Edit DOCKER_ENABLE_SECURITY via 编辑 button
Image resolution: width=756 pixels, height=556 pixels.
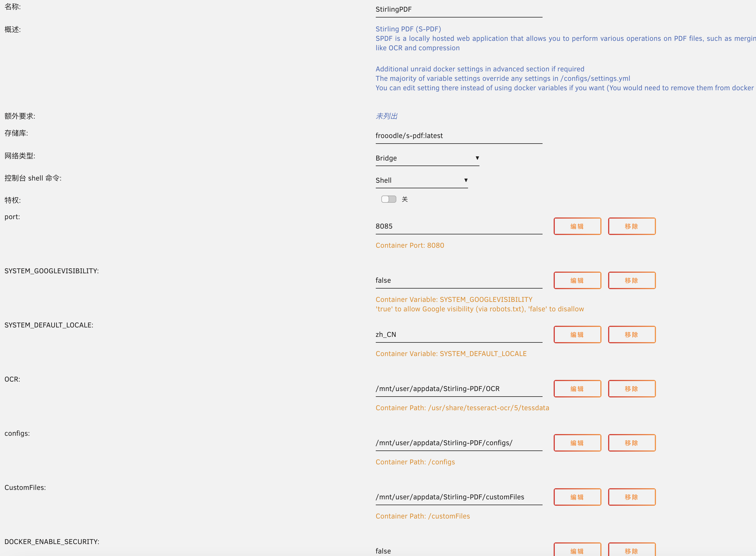pyautogui.click(x=577, y=550)
